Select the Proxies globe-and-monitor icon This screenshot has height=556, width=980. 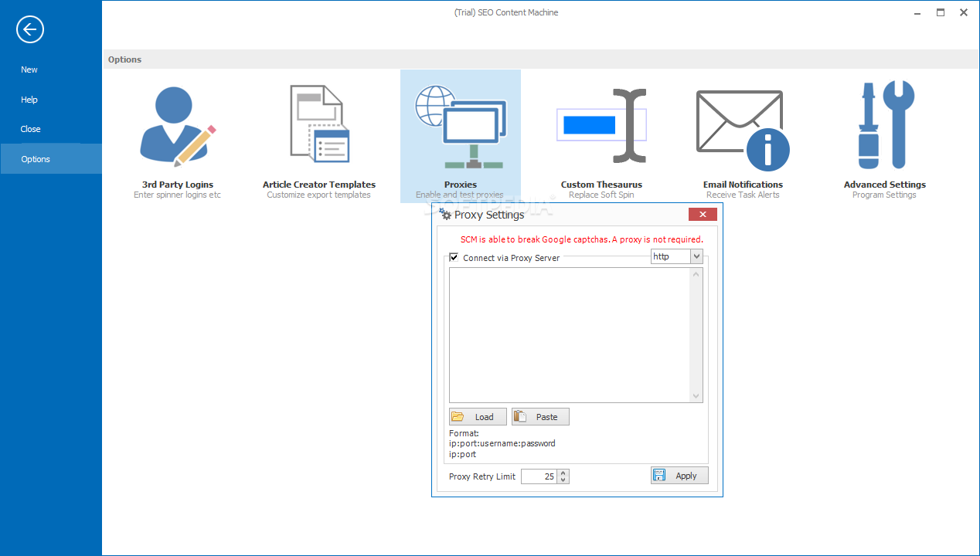[461, 127]
